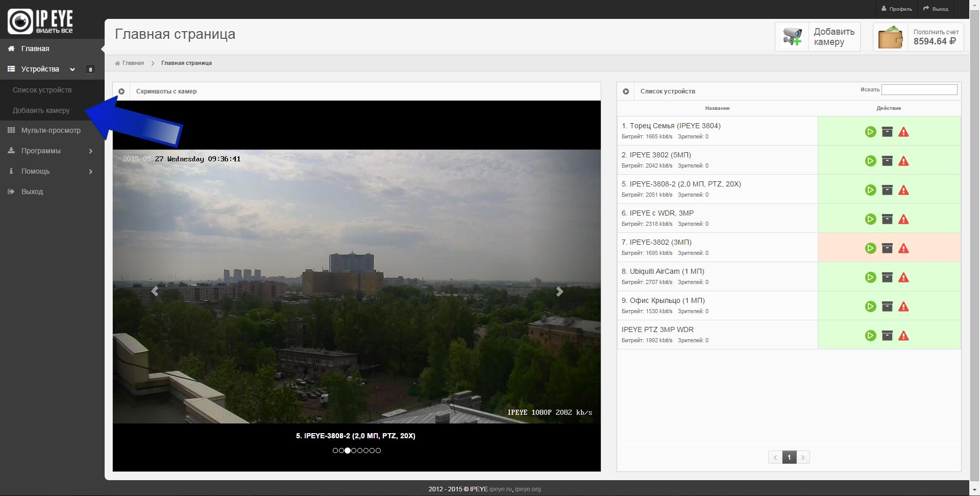The height and width of the screenshot is (496, 980).
Task: Click warning icon for IPEYE PTZ 3MP WDR
Action: (903, 336)
